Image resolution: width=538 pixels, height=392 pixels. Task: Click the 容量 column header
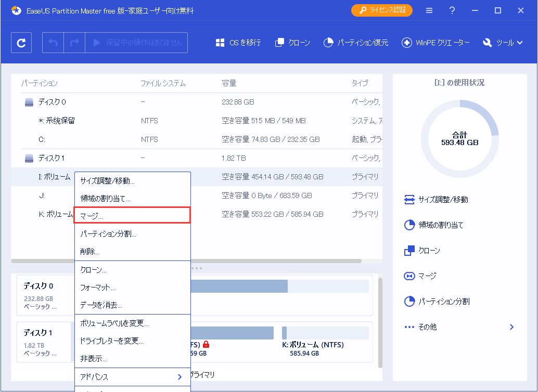[229, 83]
